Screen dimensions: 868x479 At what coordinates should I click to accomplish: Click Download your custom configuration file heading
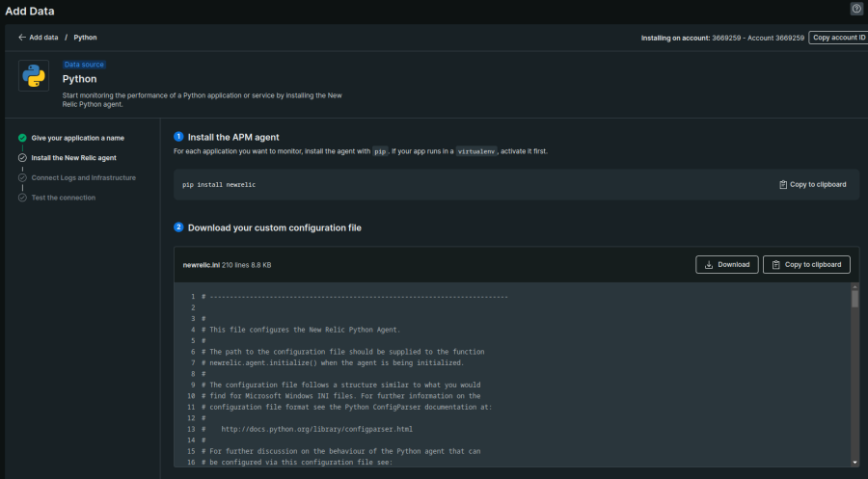pos(275,227)
